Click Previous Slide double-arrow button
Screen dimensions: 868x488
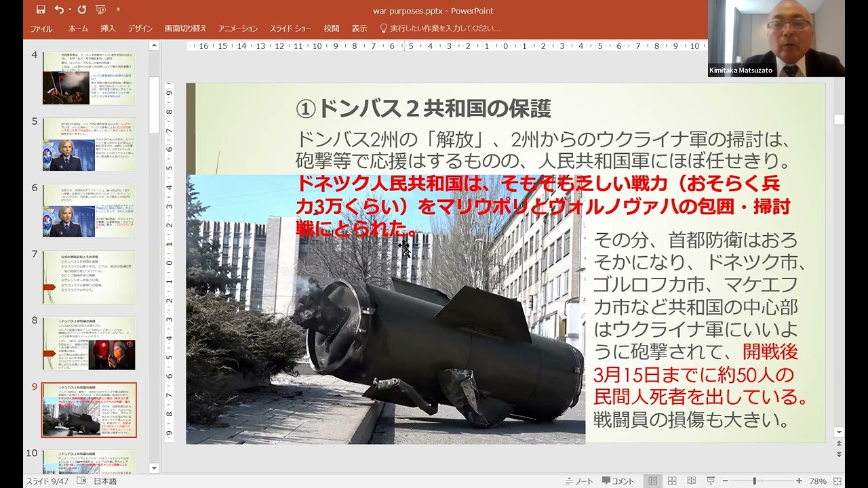click(x=840, y=444)
